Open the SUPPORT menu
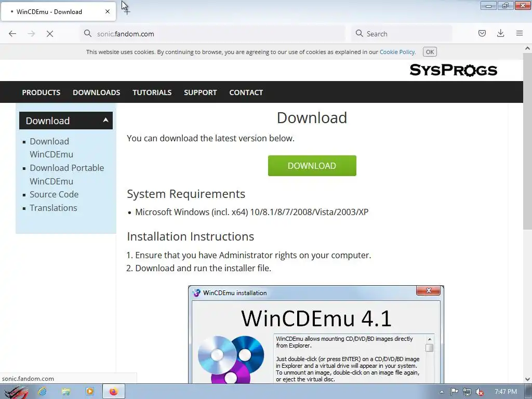The width and height of the screenshot is (532, 399). click(x=200, y=92)
